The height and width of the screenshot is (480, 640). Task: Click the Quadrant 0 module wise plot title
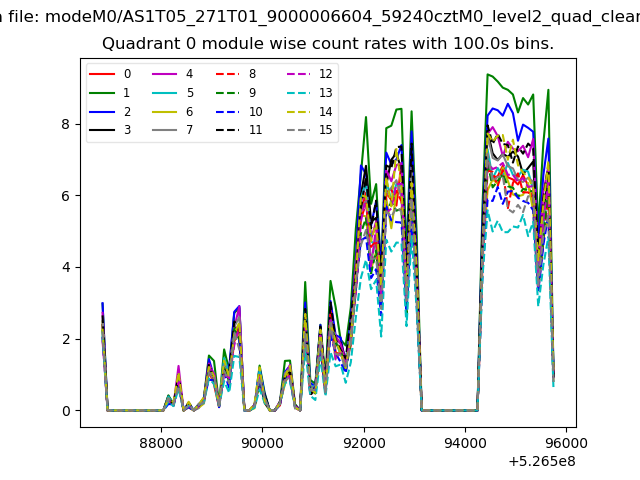coord(328,44)
